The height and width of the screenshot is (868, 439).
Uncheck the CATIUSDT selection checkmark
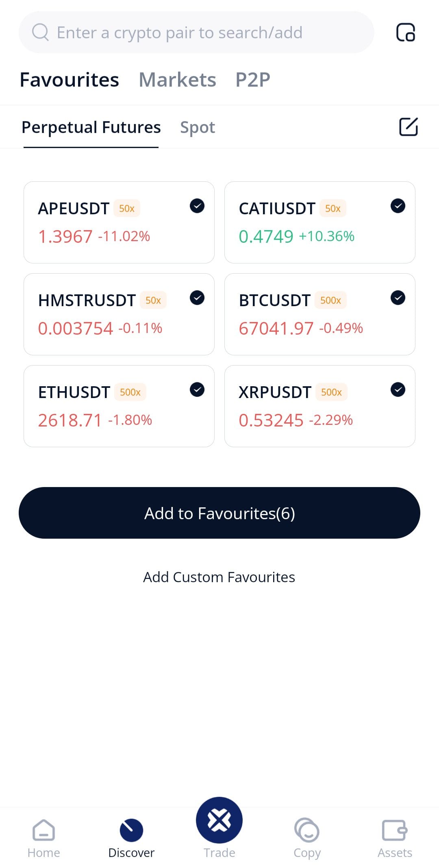tap(398, 206)
